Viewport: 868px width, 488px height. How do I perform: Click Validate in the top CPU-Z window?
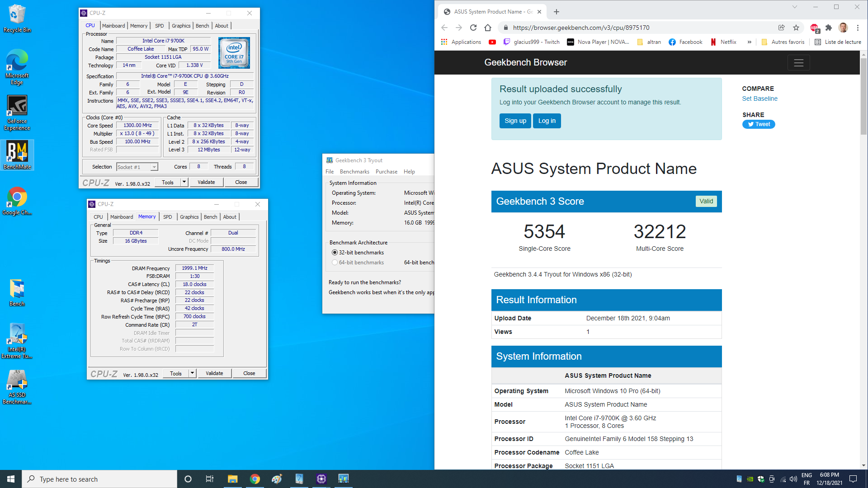(x=206, y=182)
